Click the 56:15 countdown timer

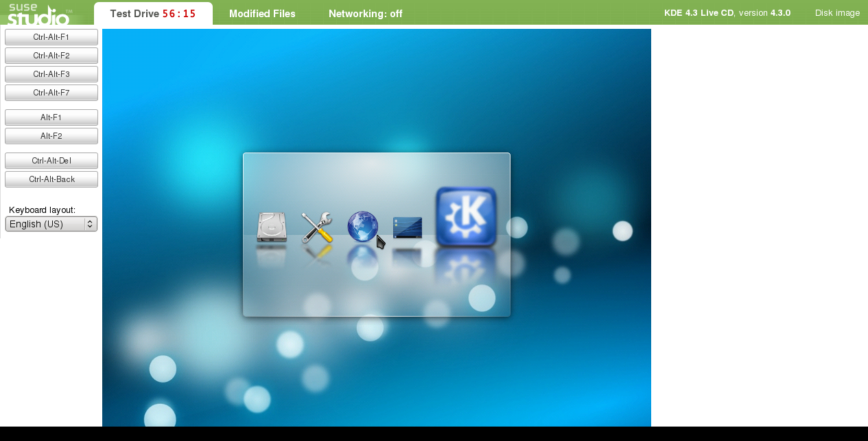click(179, 14)
